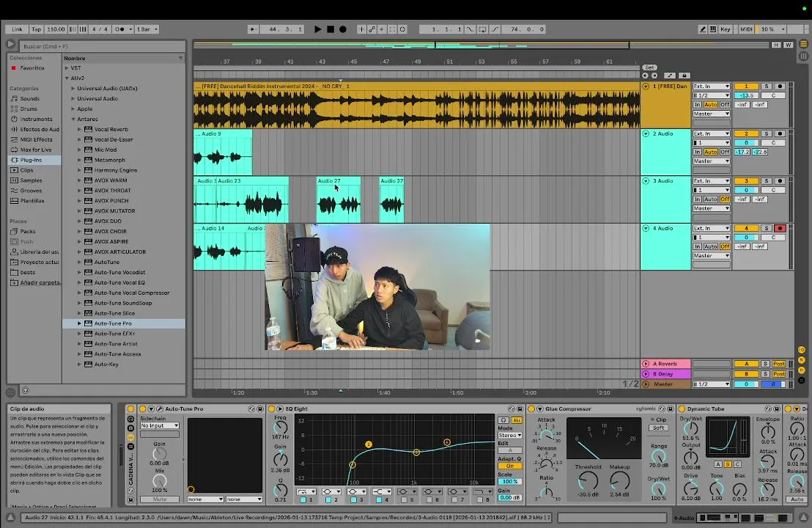
Task: Collapse the Antares folder
Action: (x=73, y=120)
